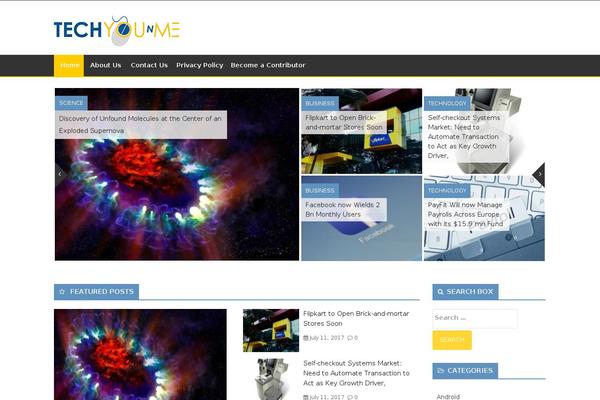600x400 pixels.
Task: Click large supernova image under Featured Posts
Action: pyautogui.click(x=140, y=354)
